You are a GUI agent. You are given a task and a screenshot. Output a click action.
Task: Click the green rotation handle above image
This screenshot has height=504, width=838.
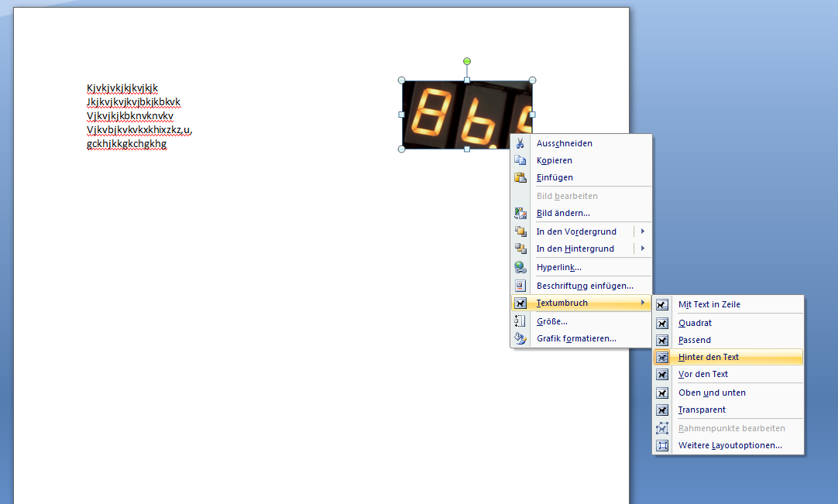click(467, 61)
